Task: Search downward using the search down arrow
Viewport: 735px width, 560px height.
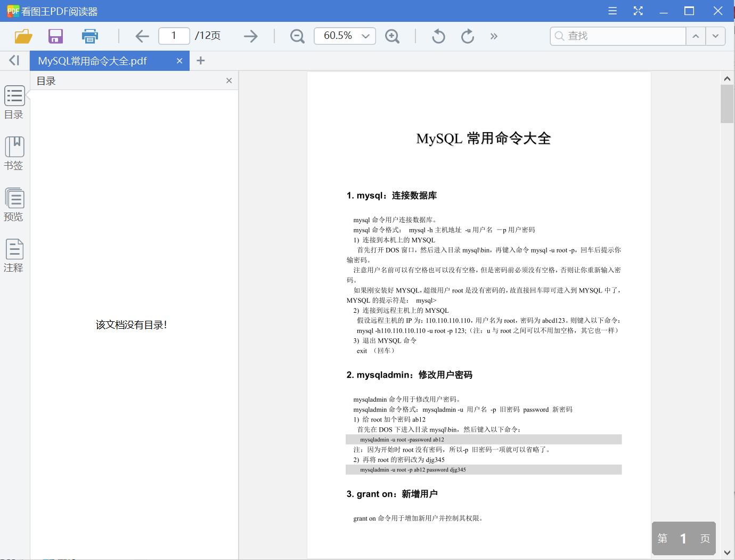Action: 715,36
